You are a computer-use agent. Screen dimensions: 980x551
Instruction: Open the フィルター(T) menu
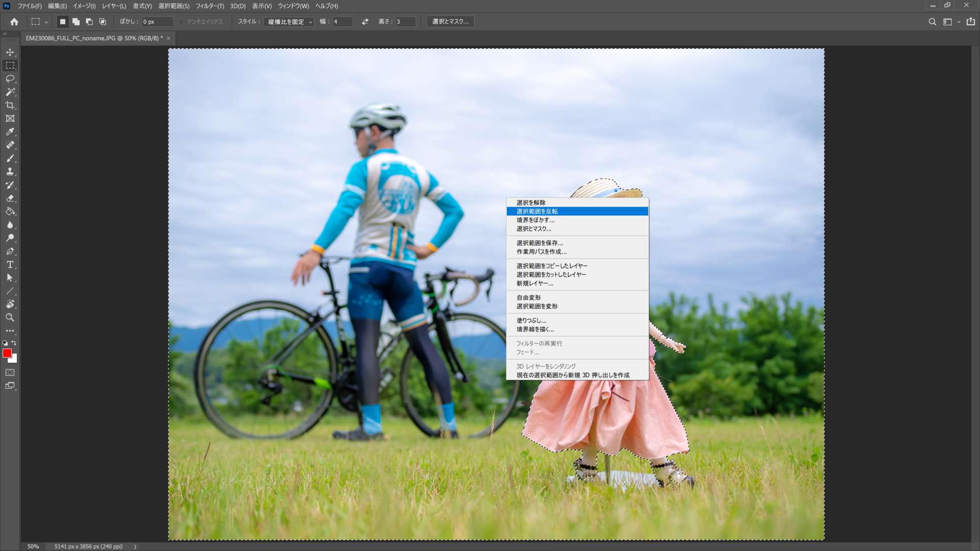click(x=210, y=6)
